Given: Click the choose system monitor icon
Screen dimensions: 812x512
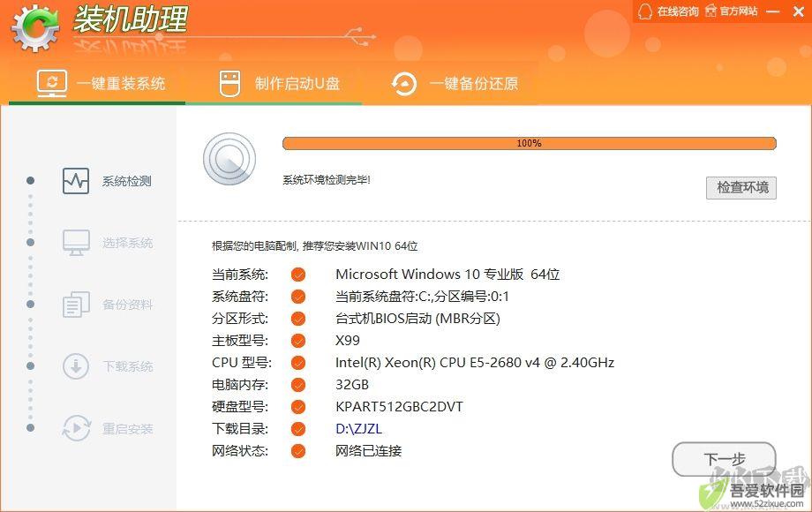Looking at the screenshot, I should tap(76, 243).
